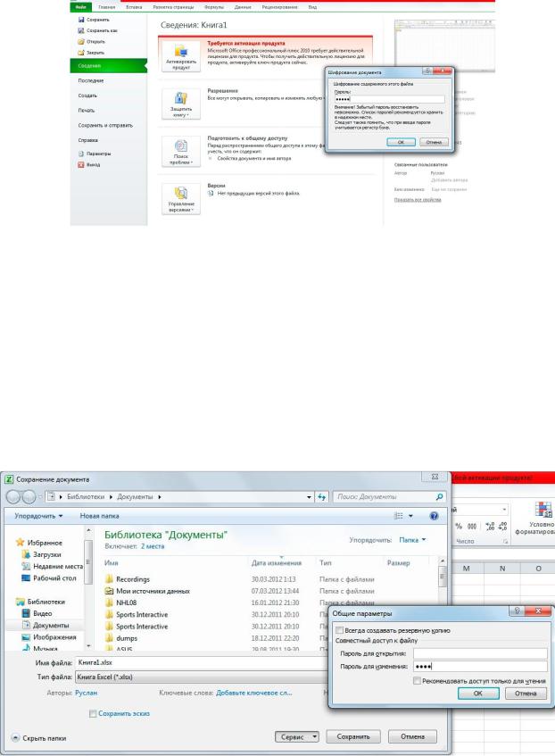Open the Упорядочить menu dropdown
555x756 pixels.
pyautogui.click(x=38, y=516)
